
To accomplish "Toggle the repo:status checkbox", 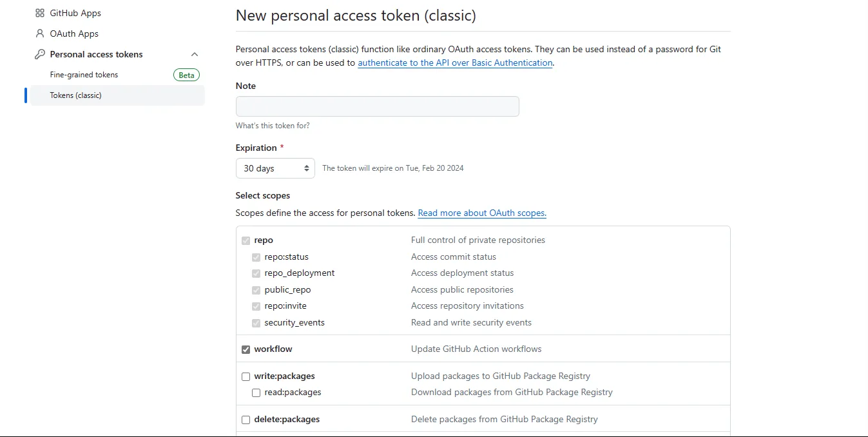I will tap(256, 257).
